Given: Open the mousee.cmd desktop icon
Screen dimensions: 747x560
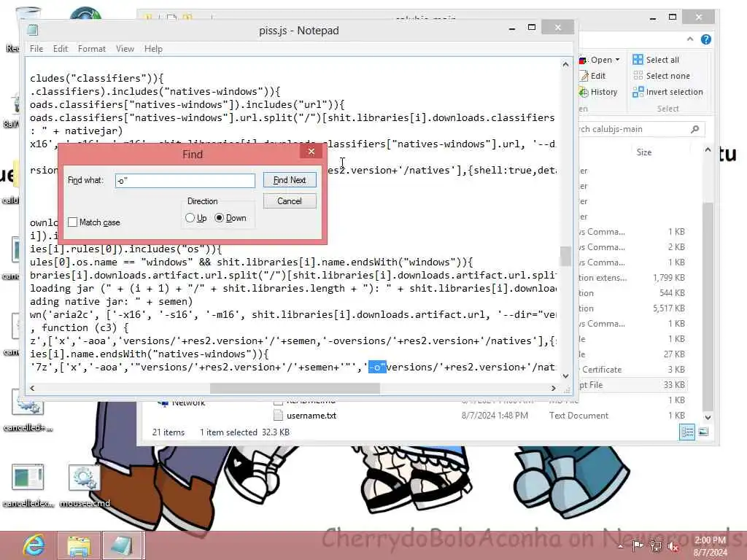Looking at the screenshot, I should (85, 486).
